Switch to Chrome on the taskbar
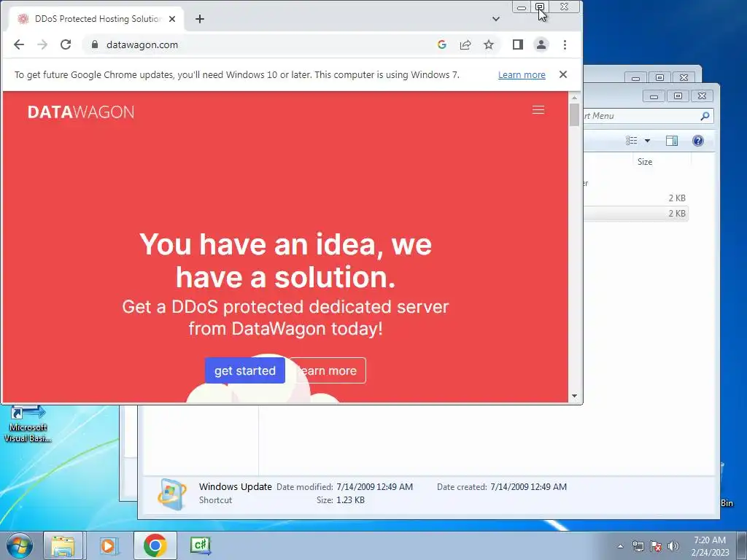 coord(155,545)
